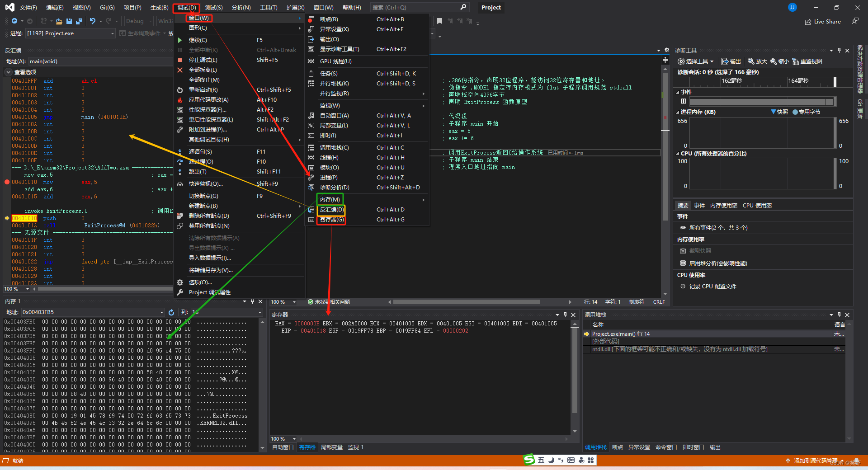Click the user account avatar icon

pyautogui.click(x=793, y=8)
